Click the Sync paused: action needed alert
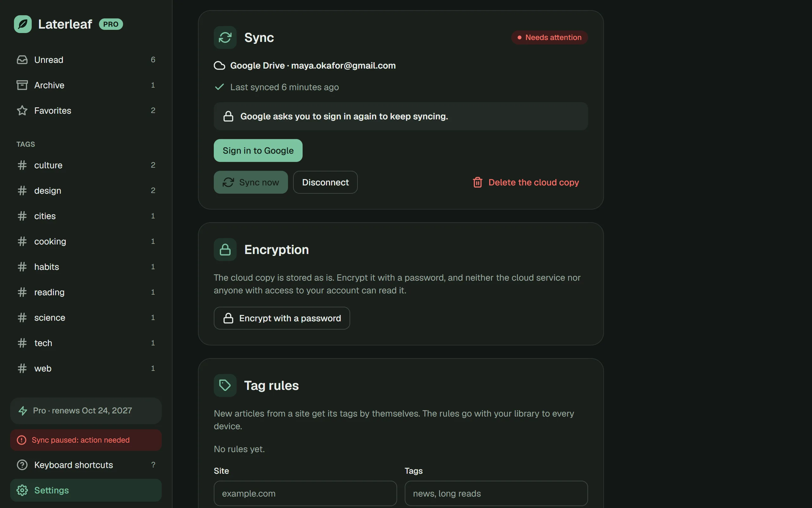 (x=86, y=440)
